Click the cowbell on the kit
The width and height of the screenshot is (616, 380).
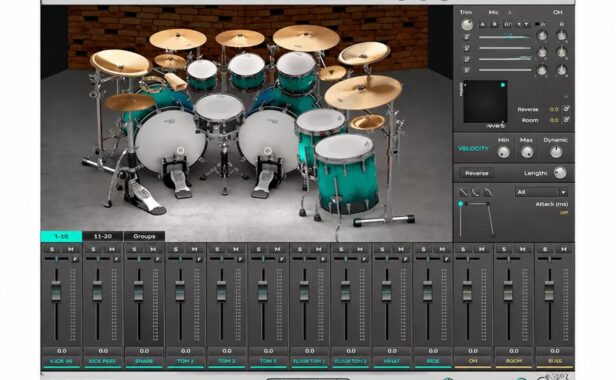(x=176, y=81)
